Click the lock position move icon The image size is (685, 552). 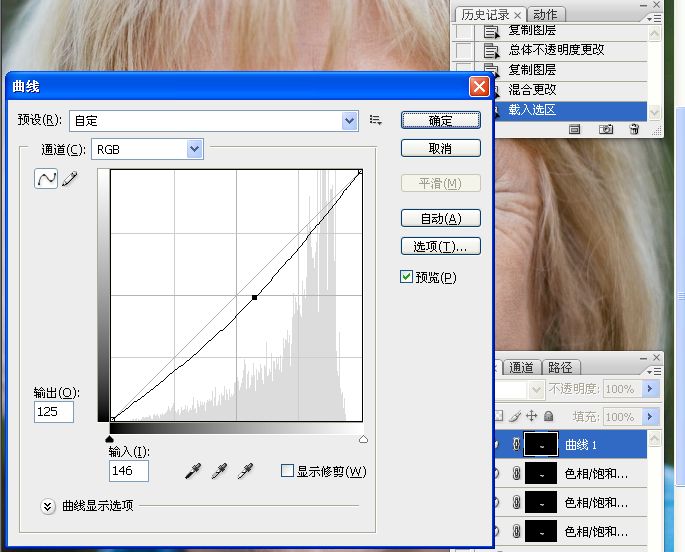pos(532,416)
